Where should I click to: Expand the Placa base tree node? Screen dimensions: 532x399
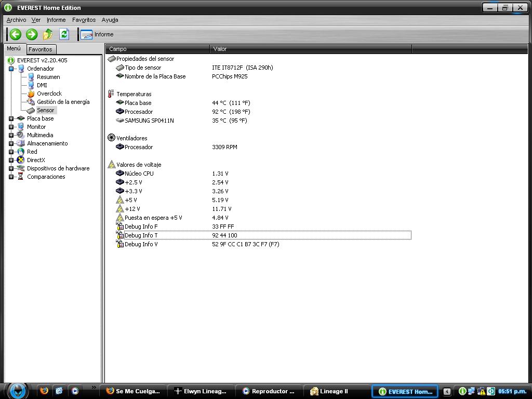pos(11,118)
